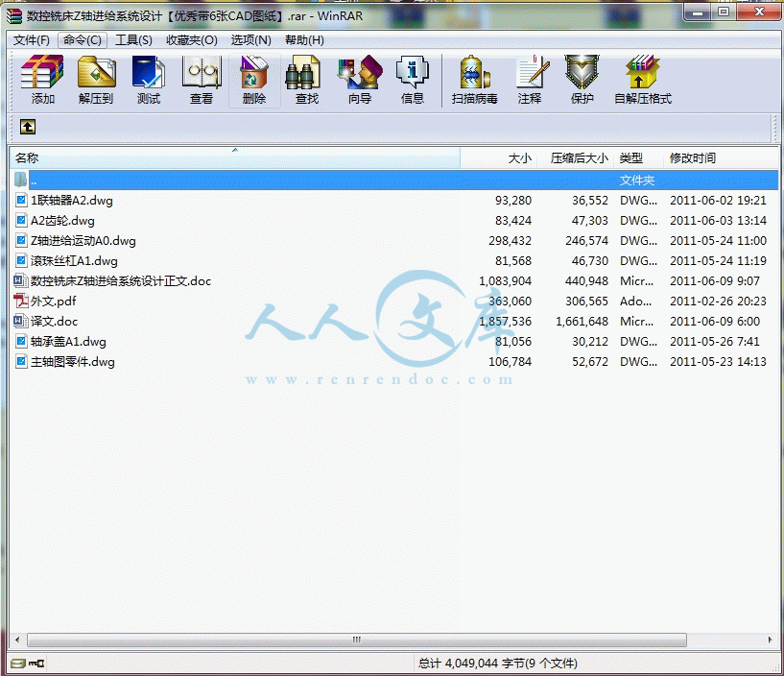
Task: Click the Extract To (解压到) icon
Action: tap(96, 80)
